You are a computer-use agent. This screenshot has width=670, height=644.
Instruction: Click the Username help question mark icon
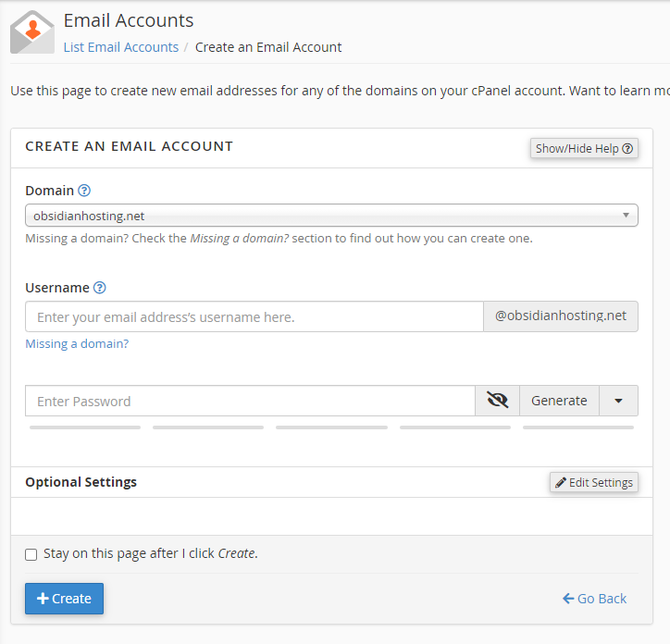point(100,288)
